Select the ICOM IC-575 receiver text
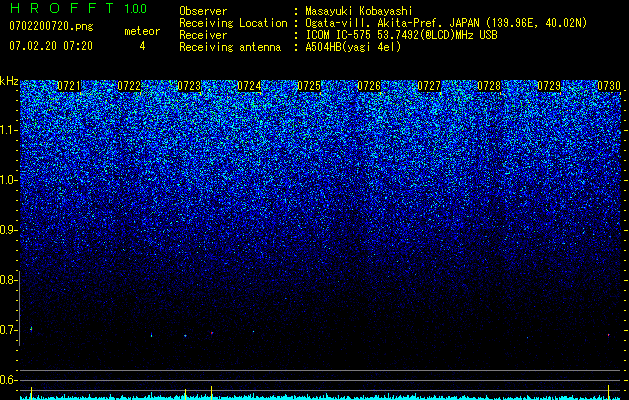The width and height of the screenshot is (629, 400). [x=402, y=35]
